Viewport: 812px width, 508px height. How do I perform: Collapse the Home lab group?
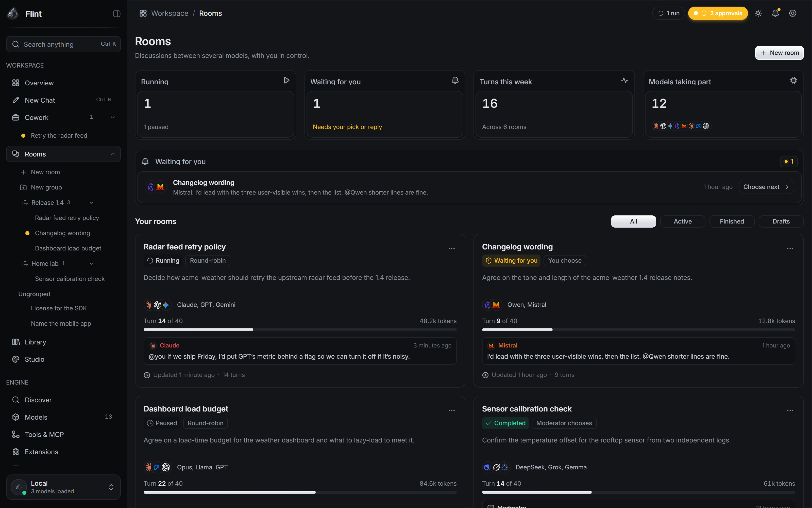[x=91, y=264]
